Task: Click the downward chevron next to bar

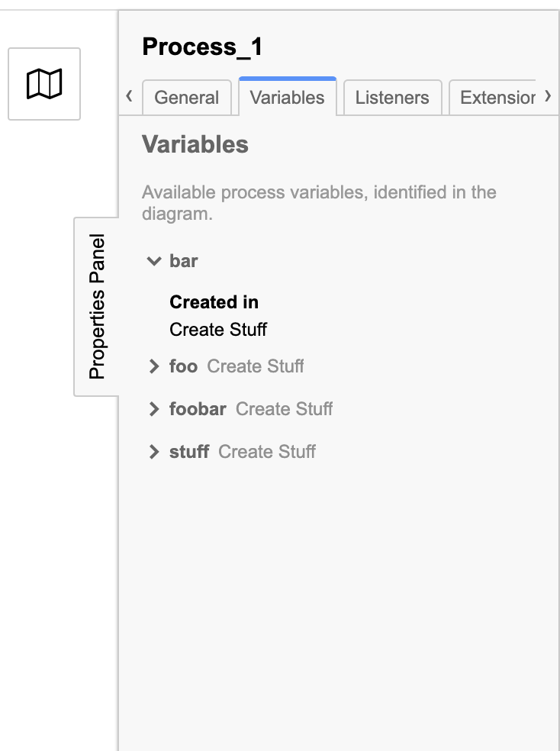Action: point(155,260)
